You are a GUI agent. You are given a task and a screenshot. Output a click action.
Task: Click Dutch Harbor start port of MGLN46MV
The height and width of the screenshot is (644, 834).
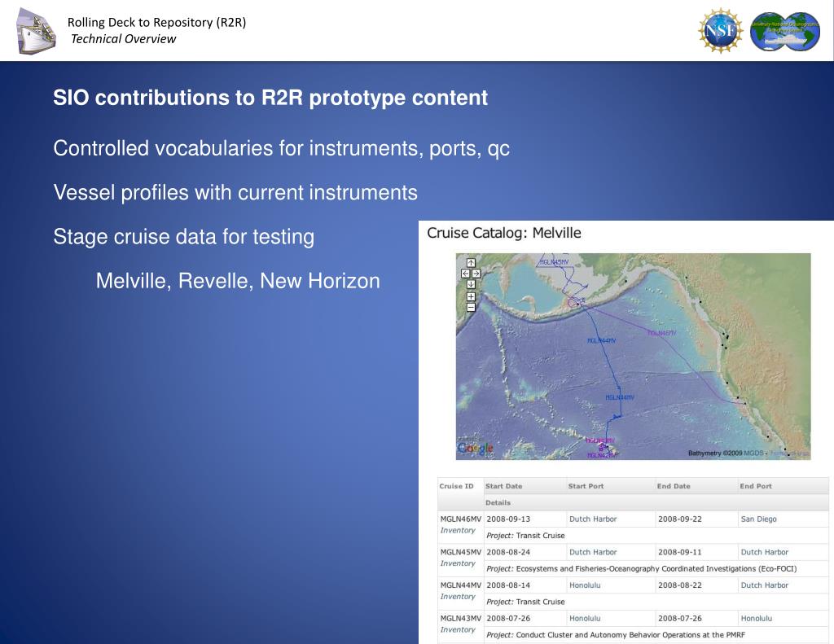[x=593, y=519]
